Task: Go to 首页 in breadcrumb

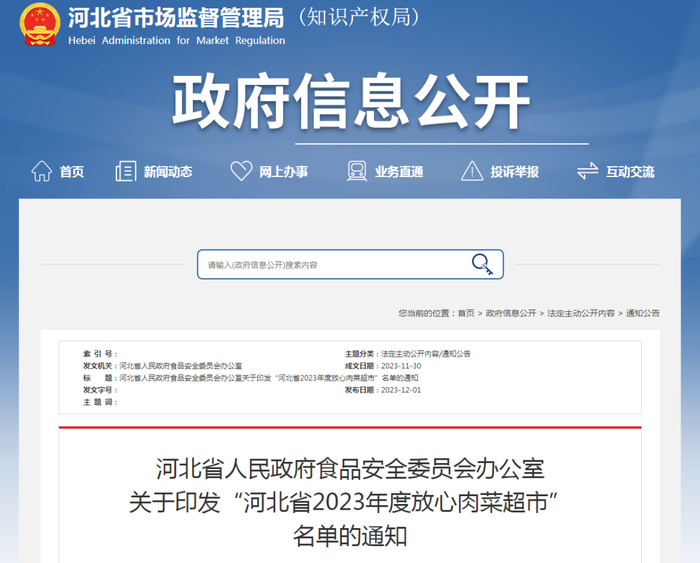Action: [466, 313]
